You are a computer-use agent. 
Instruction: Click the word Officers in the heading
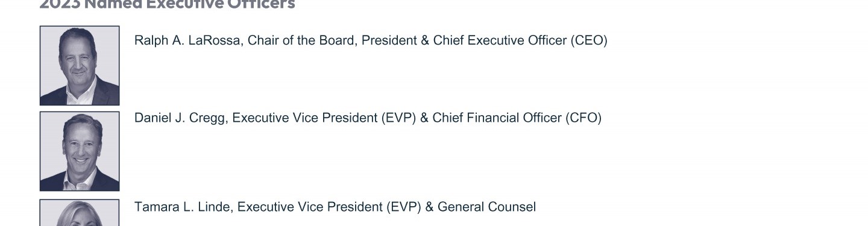pos(260,5)
